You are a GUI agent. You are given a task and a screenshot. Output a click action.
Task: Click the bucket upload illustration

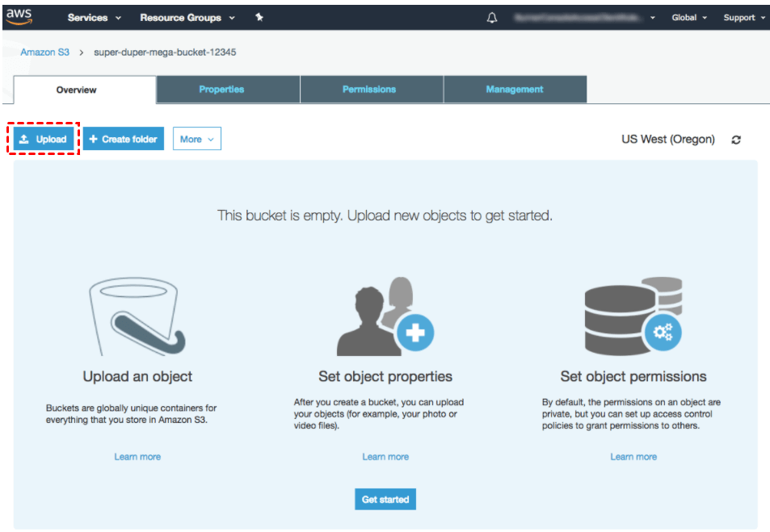[137, 316]
